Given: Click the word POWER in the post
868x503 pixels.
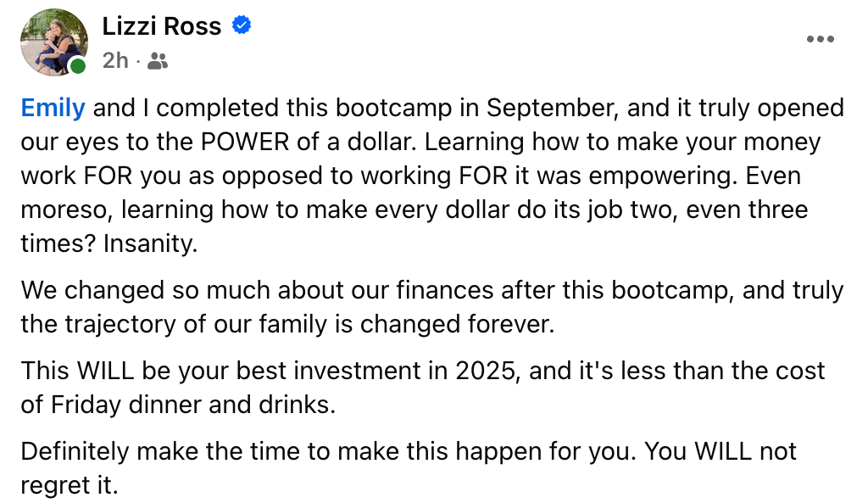Looking at the screenshot, I should click(245, 142).
